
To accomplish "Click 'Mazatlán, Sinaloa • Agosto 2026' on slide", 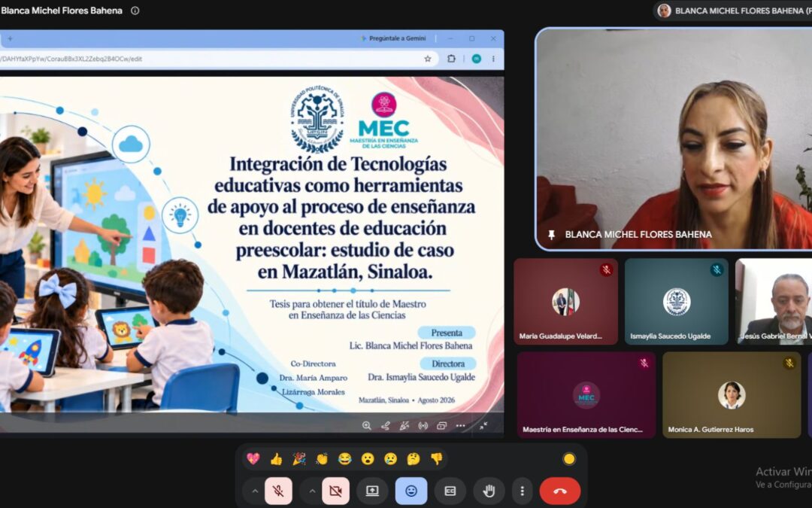I will click(407, 400).
